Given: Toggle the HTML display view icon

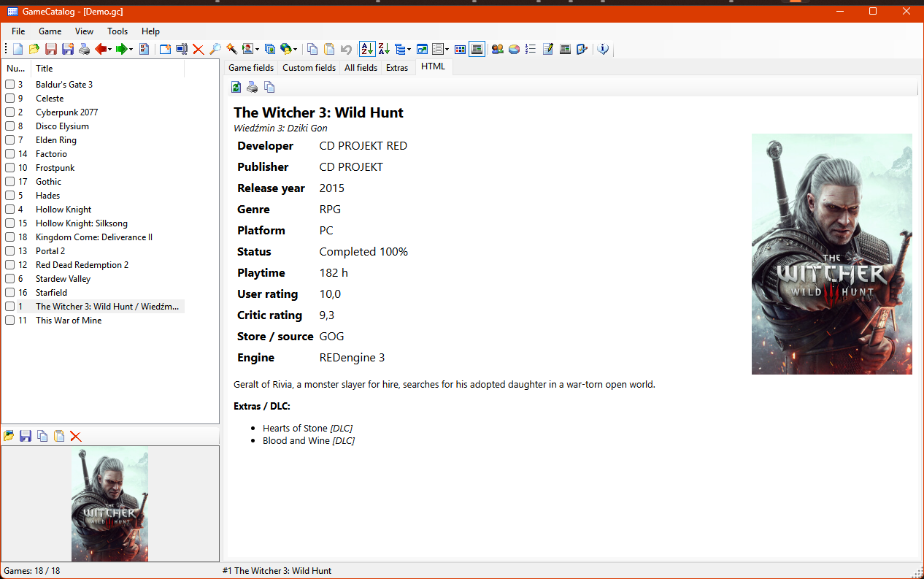Looking at the screenshot, I should tap(477, 49).
